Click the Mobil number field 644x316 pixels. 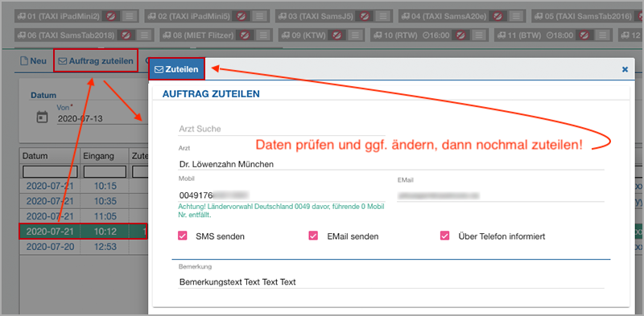281,195
